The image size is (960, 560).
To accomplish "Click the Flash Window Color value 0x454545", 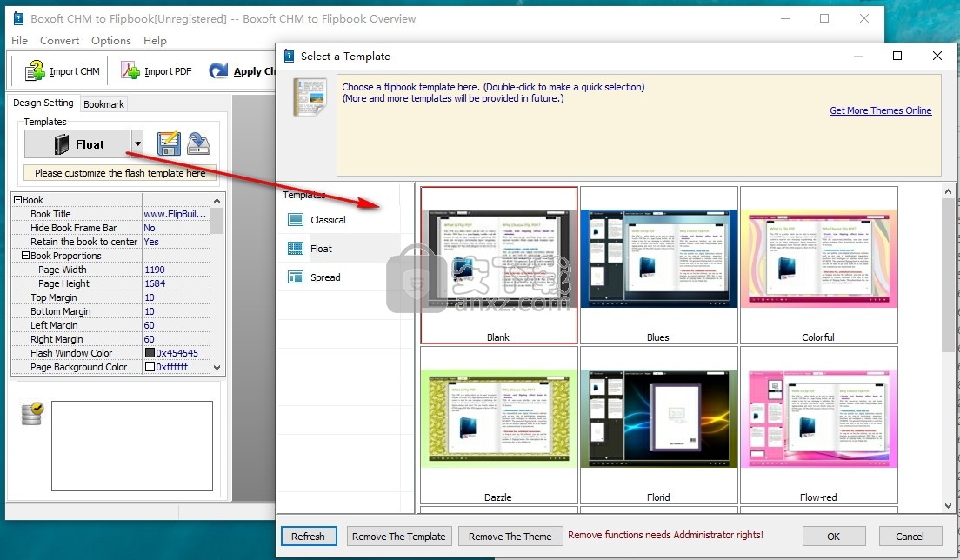I will point(177,353).
